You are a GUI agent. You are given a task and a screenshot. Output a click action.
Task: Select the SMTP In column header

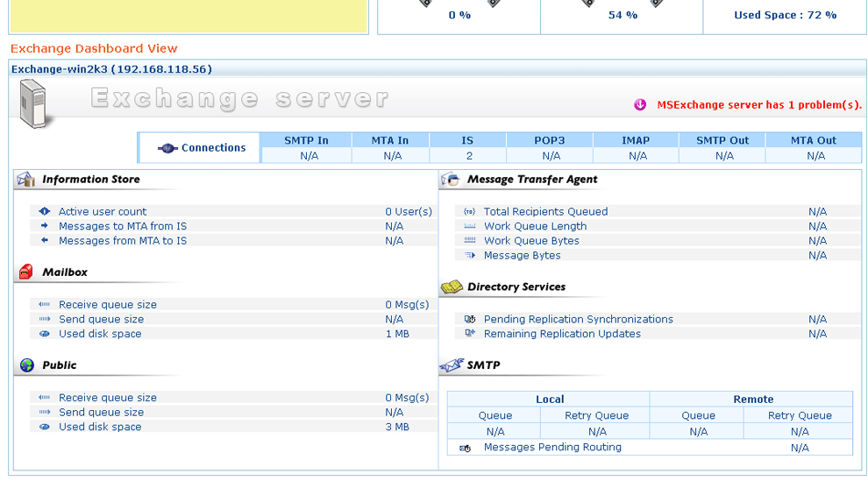(x=306, y=140)
